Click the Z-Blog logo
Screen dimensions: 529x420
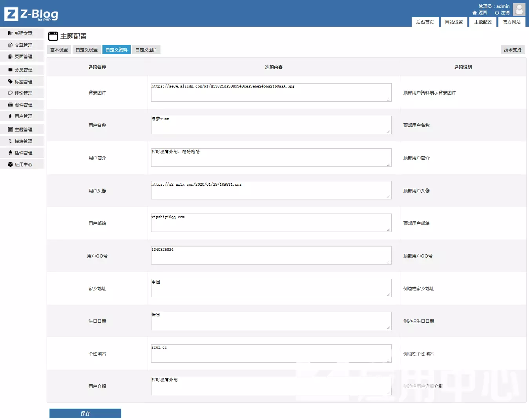click(x=31, y=14)
